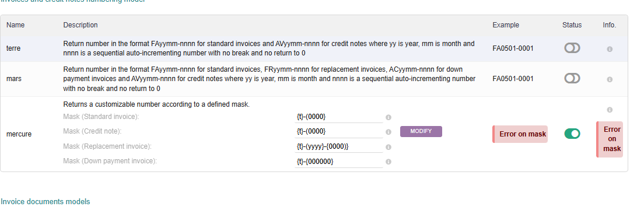Viewport: 644px width, 217px height.
Task: Click help icon next to Down payment mask
Action: pos(388,162)
